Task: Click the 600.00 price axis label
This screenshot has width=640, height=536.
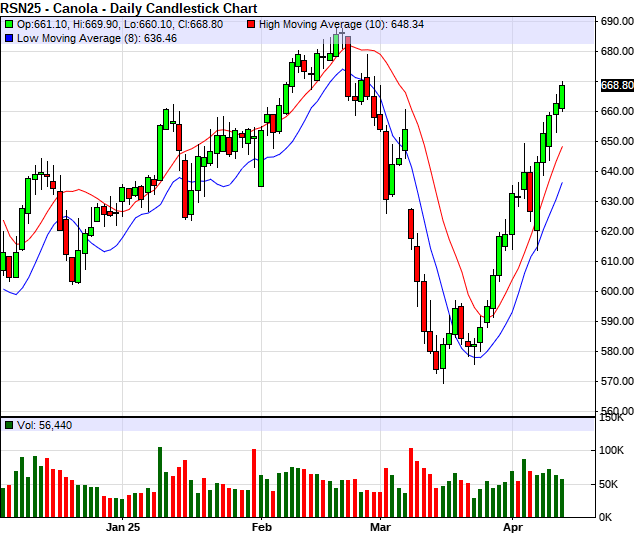Action: 618,291
